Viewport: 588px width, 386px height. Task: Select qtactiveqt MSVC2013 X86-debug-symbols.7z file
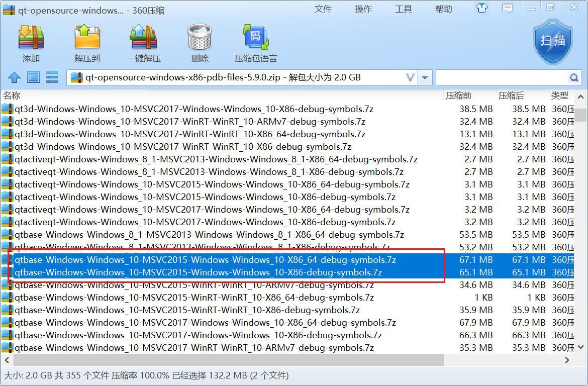click(x=287, y=172)
